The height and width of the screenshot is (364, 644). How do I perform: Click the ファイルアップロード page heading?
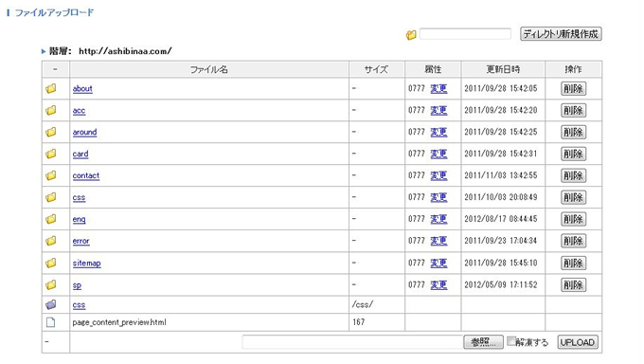(x=54, y=12)
